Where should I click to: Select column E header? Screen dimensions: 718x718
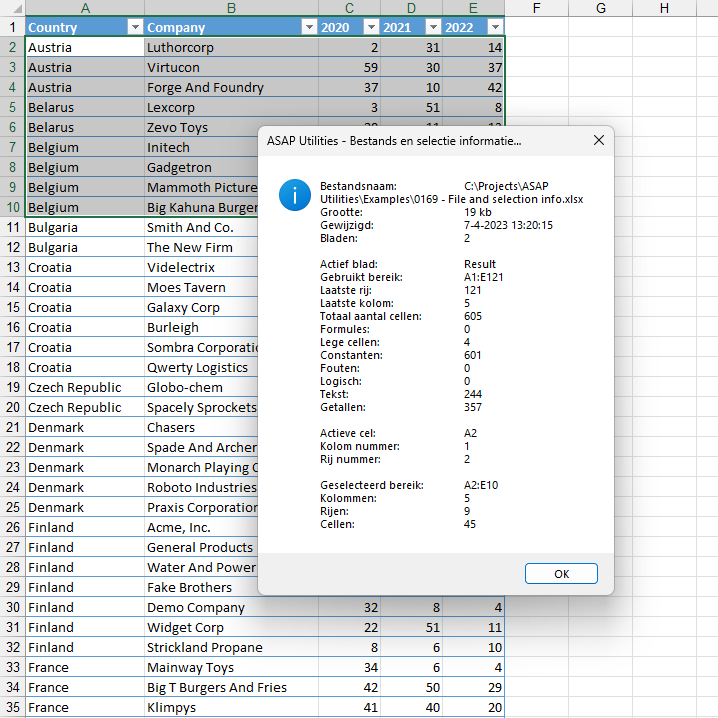473,8
